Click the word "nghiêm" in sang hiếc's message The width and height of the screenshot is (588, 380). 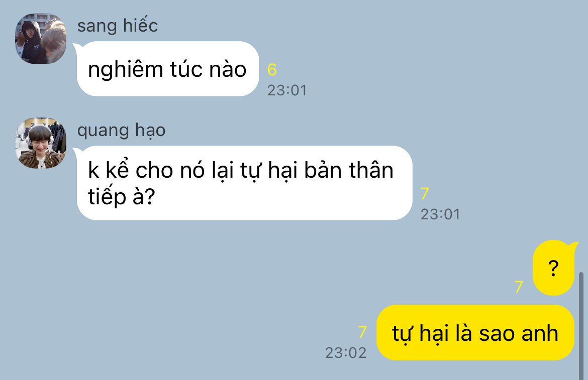click(125, 70)
